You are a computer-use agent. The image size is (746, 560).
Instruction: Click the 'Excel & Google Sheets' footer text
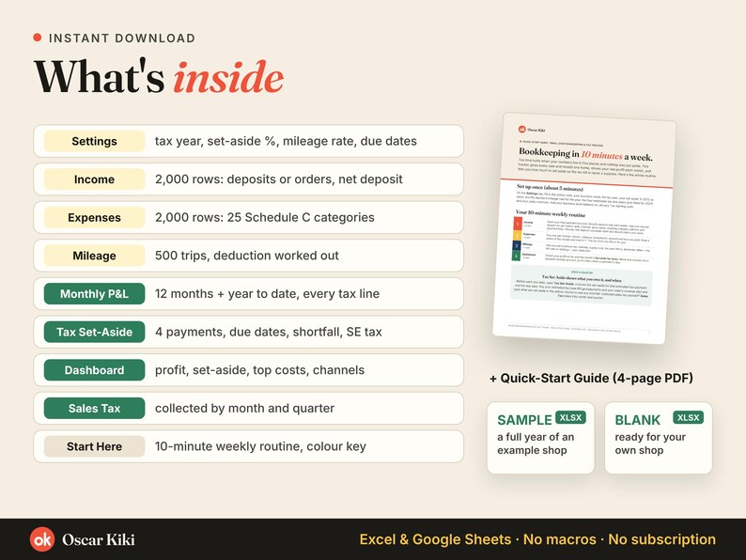click(435, 539)
